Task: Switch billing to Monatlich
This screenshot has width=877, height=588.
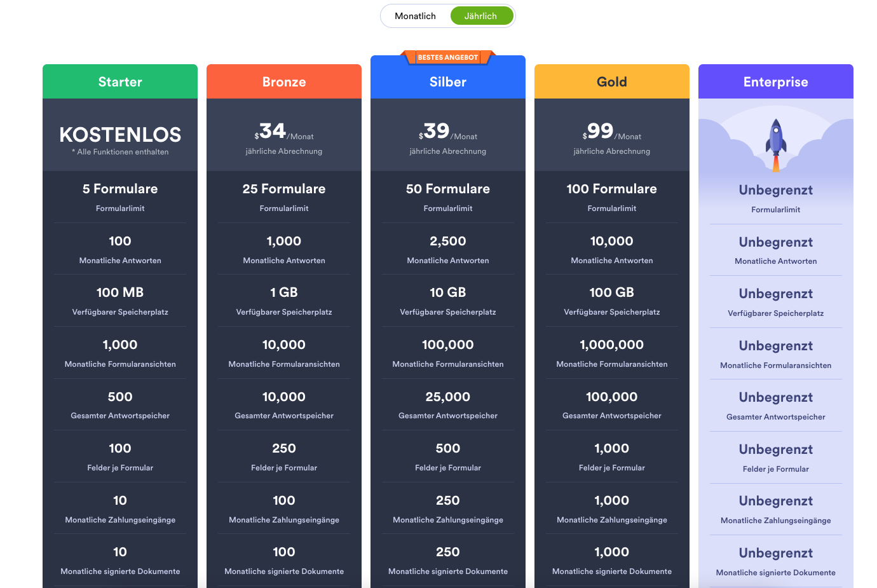Action: click(x=415, y=16)
